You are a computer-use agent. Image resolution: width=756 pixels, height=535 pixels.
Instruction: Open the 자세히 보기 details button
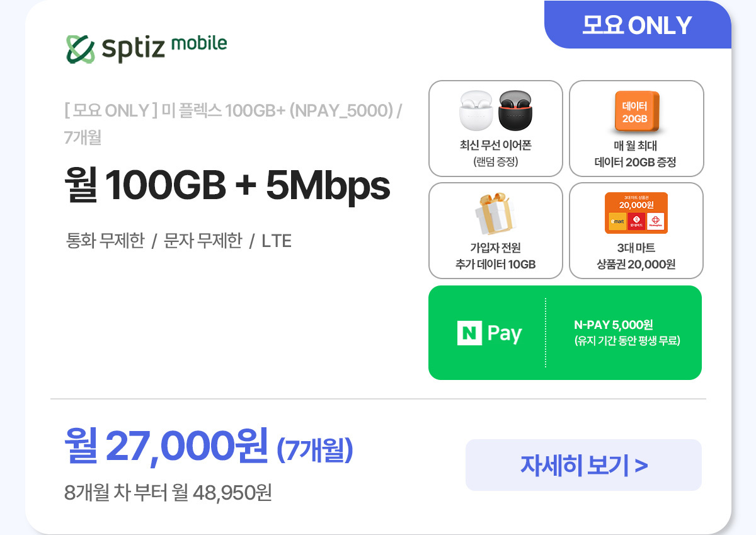(583, 465)
